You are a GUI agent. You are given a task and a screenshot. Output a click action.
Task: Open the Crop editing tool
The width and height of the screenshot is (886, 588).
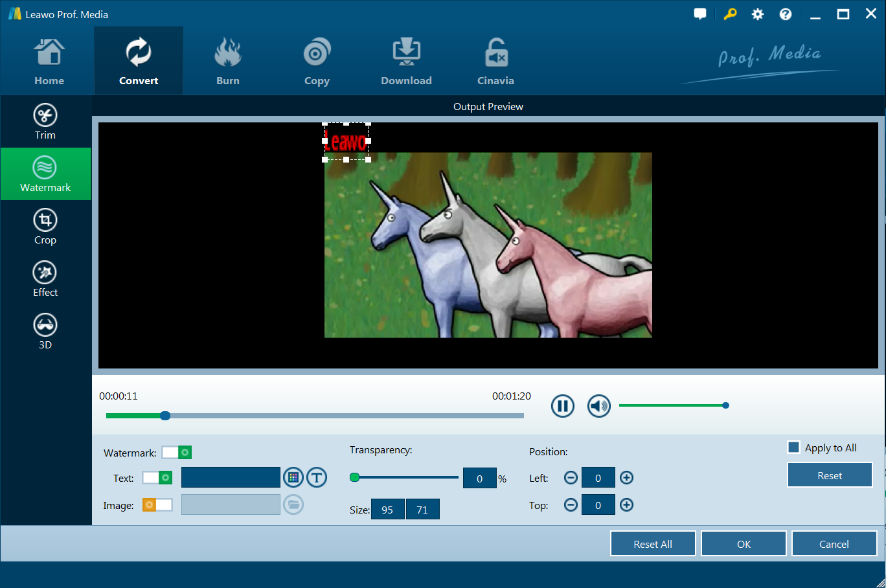click(x=45, y=227)
